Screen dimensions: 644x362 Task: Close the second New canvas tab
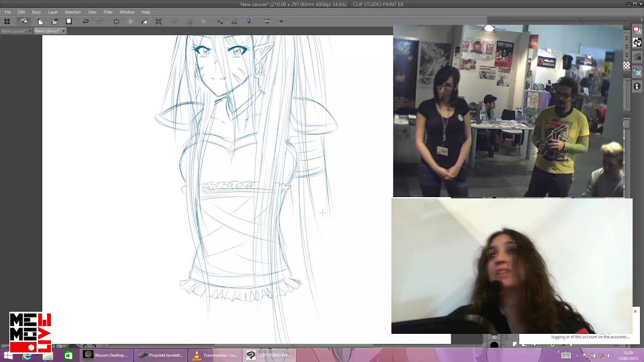click(x=63, y=31)
